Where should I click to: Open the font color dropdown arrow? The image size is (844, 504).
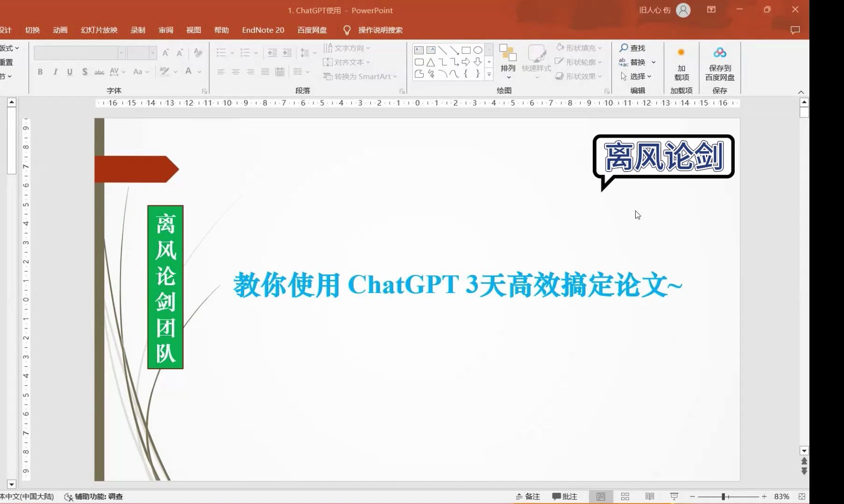tap(199, 72)
